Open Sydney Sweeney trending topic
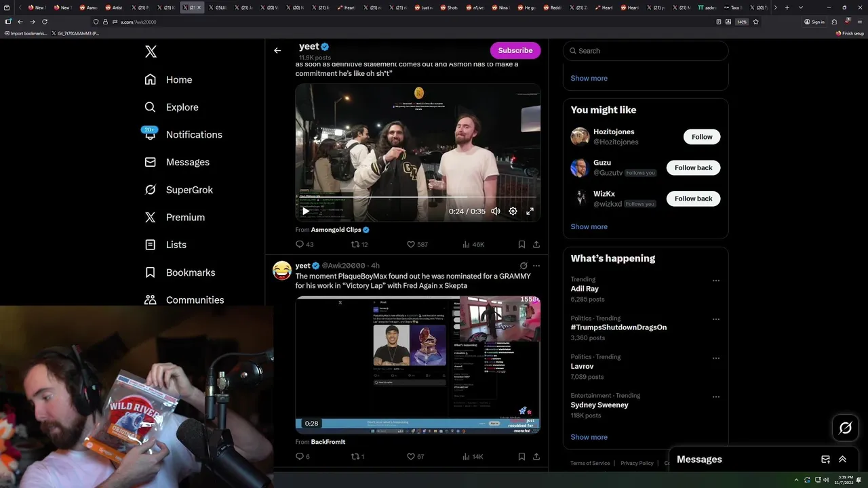Viewport: 868px width, 488px height. point(599,405)
